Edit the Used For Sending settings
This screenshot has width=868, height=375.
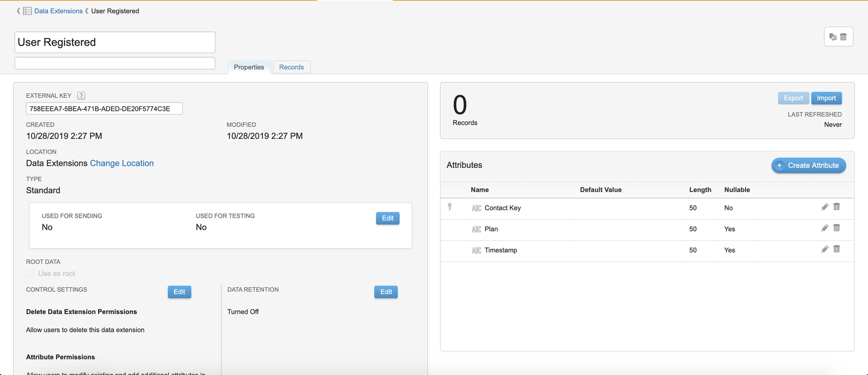pos(387,218)
